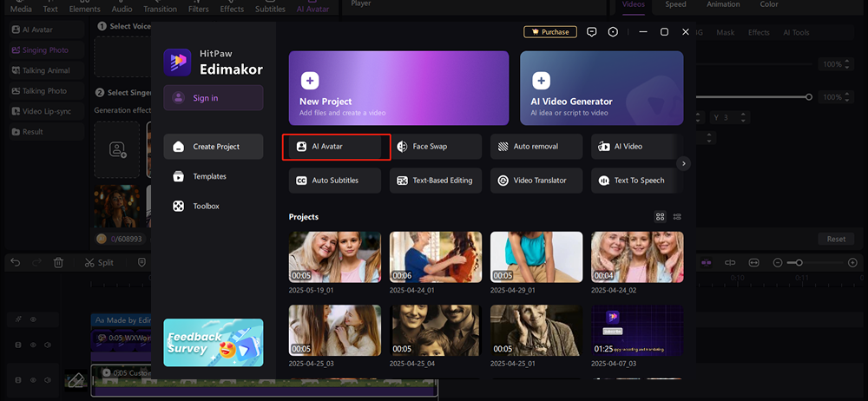Open the Feedback Survey banner

pyautogui.click(x=214, y=342)
